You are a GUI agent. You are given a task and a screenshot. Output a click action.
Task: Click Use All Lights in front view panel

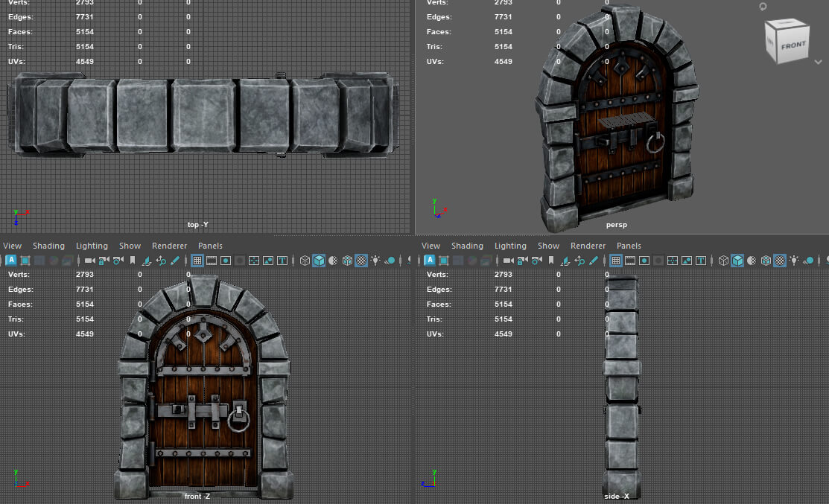(375, 261)
